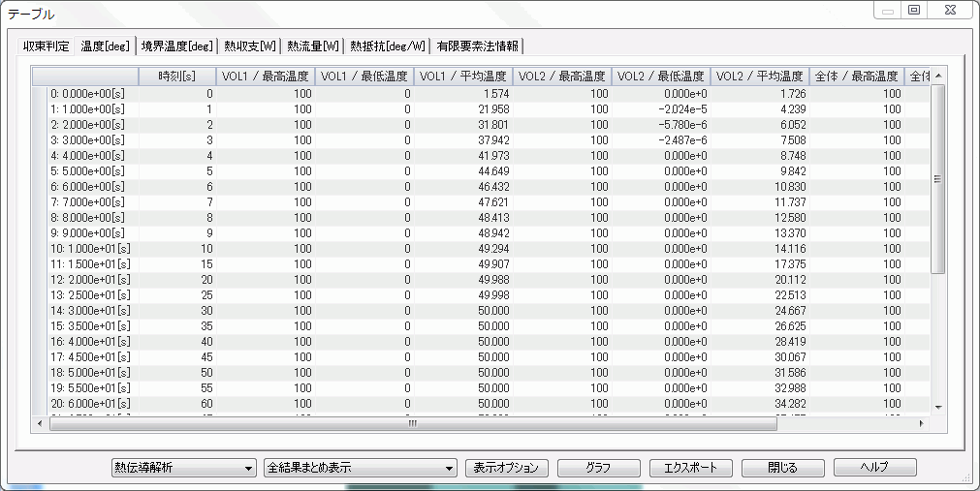Show the 有限要素法情報 tab
This screenshot has height=491, width=980.
point(478,46)
